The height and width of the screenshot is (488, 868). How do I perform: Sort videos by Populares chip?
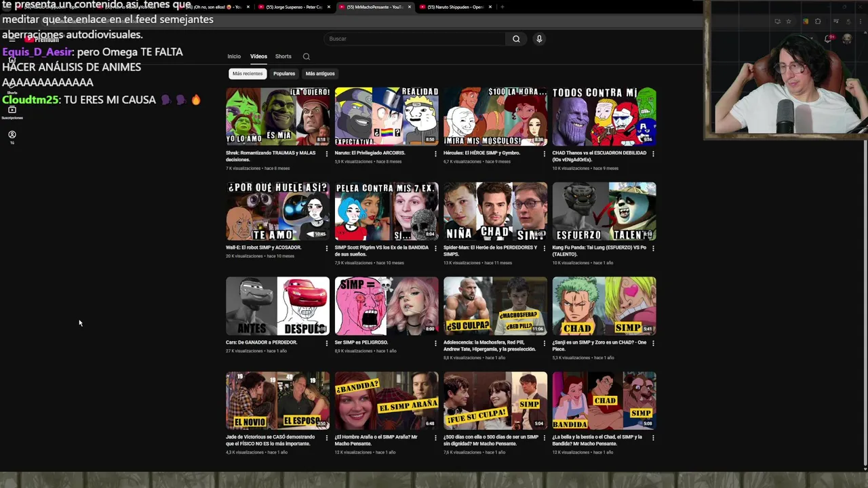(x=284, y=73)
